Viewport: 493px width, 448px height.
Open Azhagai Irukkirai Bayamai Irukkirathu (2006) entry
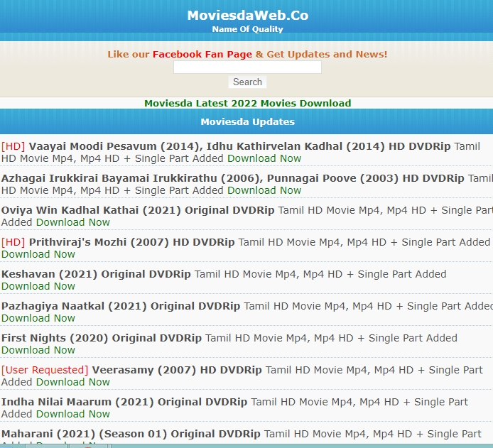coord(233,178)
